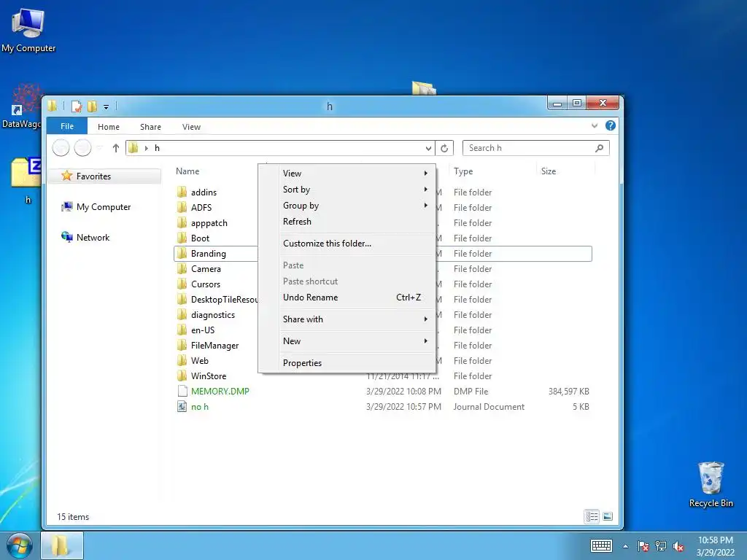
Task: Click the New folder quick access icon
Action: [93, 106]
